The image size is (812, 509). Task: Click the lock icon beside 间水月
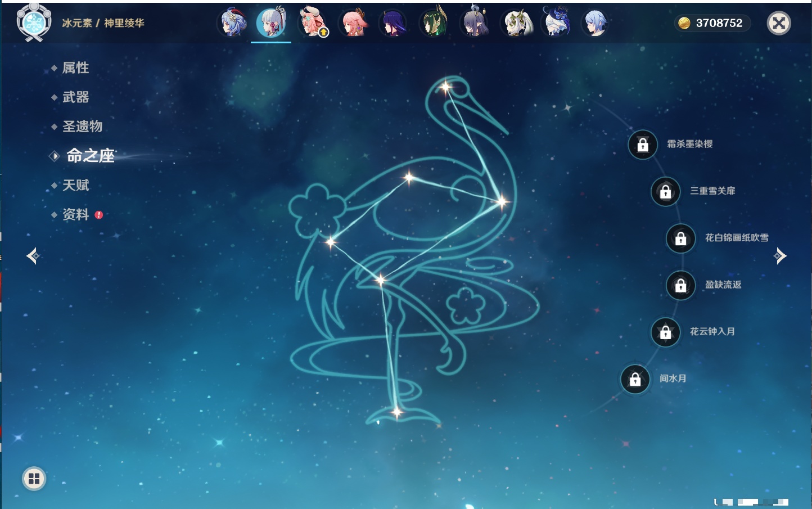635,379
